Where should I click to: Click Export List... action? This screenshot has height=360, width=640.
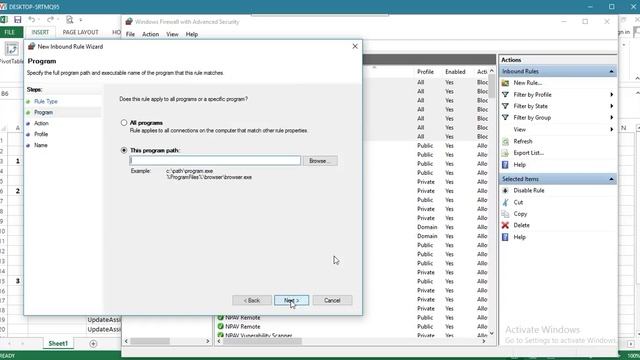529,153
